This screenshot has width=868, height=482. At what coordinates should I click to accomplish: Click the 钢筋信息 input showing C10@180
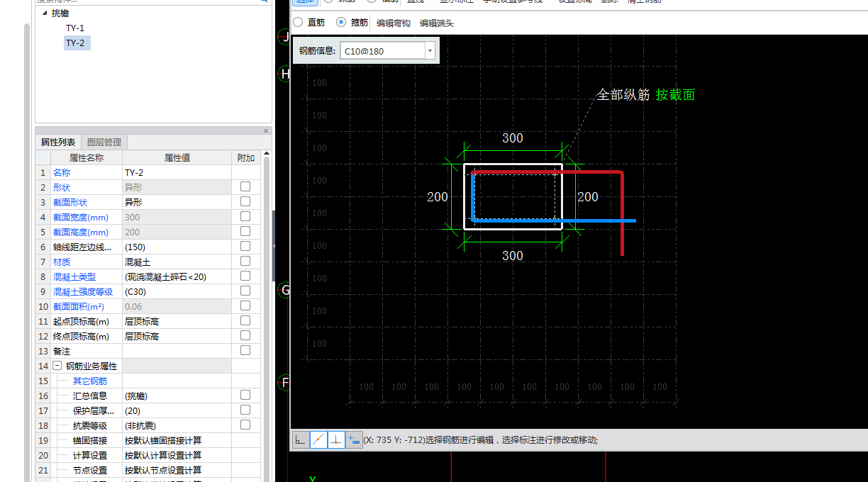[x=383, y=51]
